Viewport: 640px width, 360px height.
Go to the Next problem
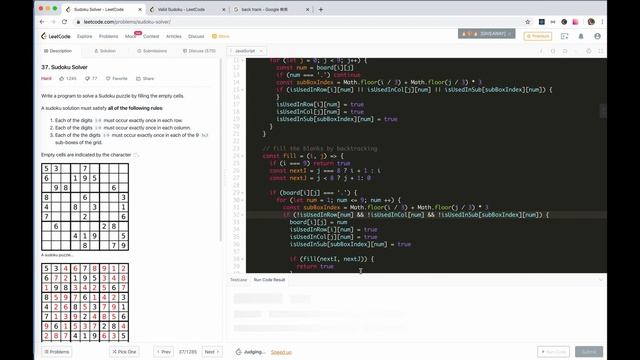pos(212,352)
